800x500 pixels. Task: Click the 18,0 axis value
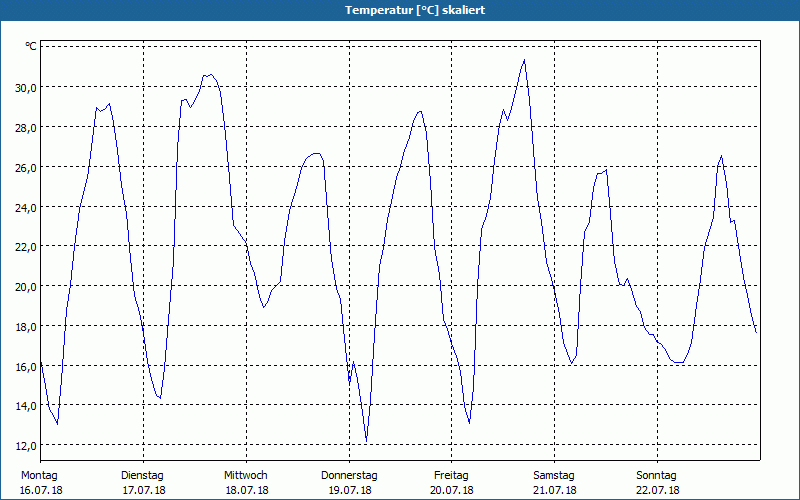(x=26, y=327)
